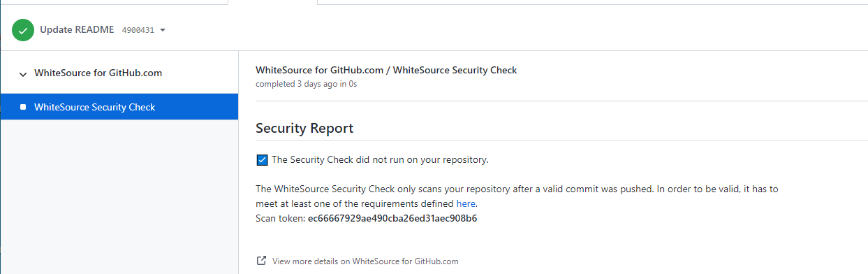Click the commit hash 4900431
The height and width of the screenshot is (274, 868).
138,30
